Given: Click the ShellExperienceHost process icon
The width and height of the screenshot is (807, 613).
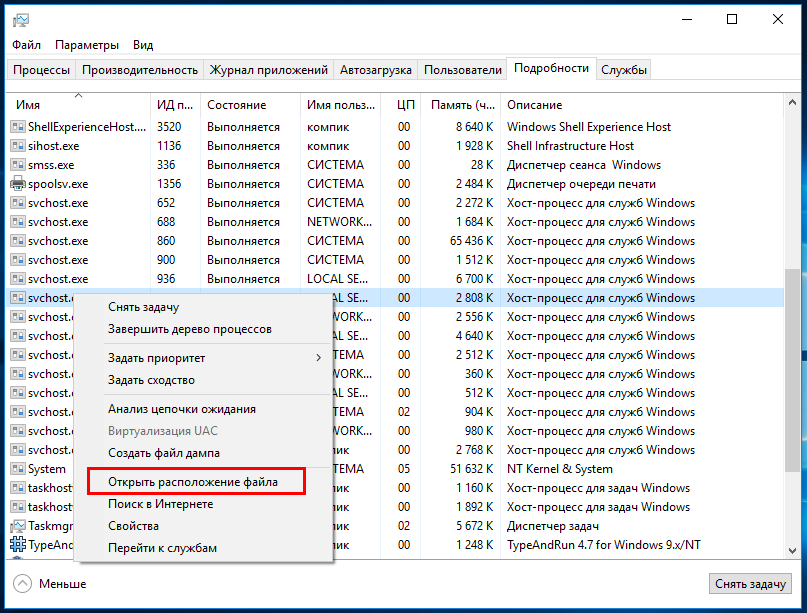Looking at the screenshot, I should click(18, 127).
